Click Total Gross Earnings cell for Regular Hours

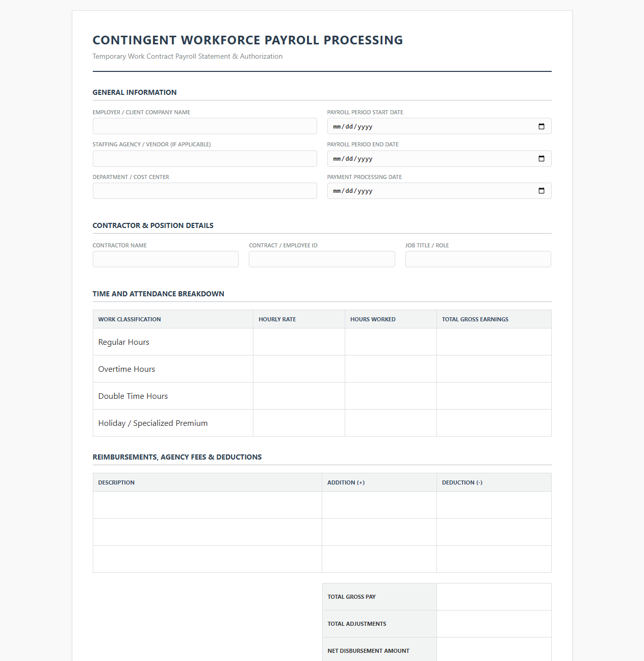pos(494,342)
